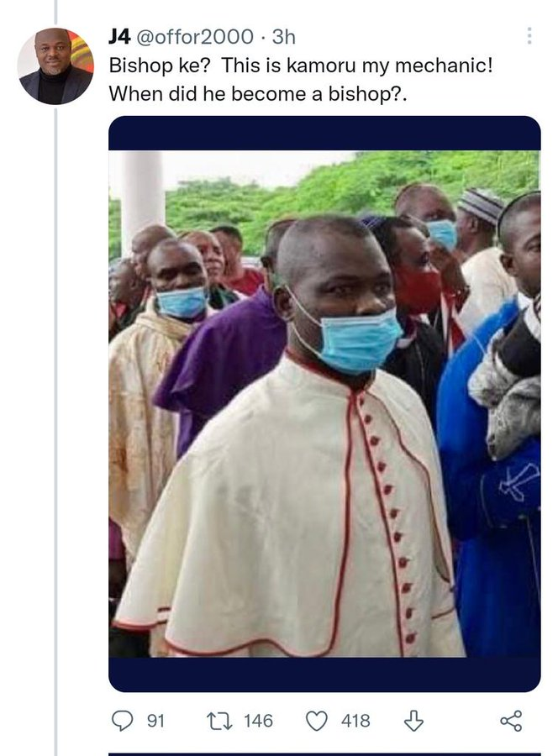Tap the downvote arrow icon
The height and width of the screenshot is (756, 558).
(x=413, y=720)
